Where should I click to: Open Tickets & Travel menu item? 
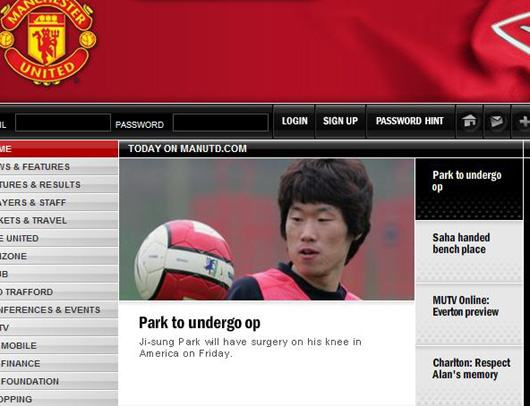click(x=59, y=220)
